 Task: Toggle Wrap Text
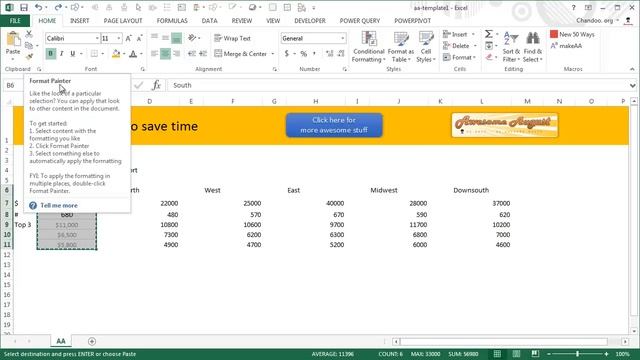(x=233, y=38)
